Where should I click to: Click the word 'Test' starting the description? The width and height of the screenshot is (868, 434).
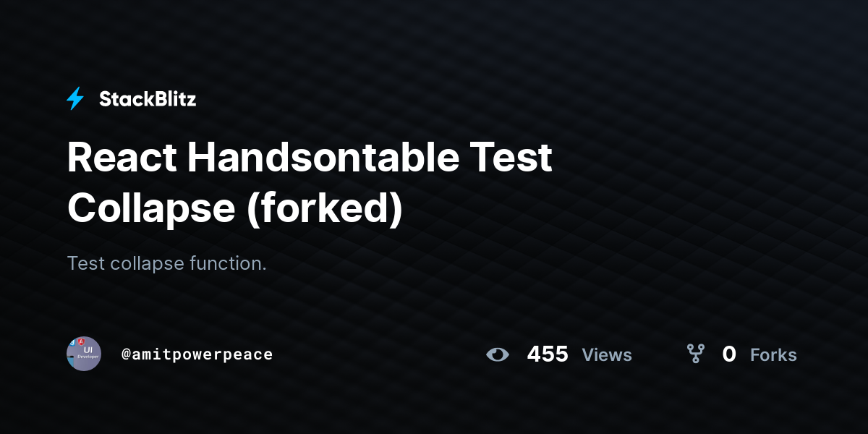click(86, 263)
